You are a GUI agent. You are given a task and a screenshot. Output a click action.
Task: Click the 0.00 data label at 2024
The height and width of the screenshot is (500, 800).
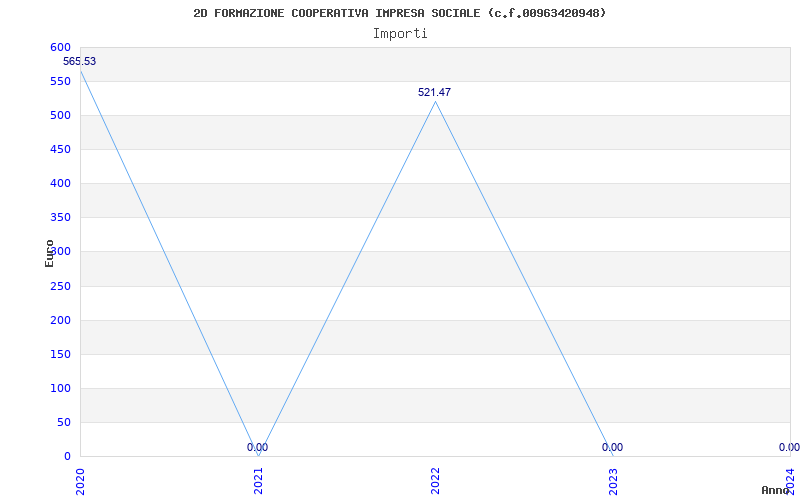coord(789,447)
